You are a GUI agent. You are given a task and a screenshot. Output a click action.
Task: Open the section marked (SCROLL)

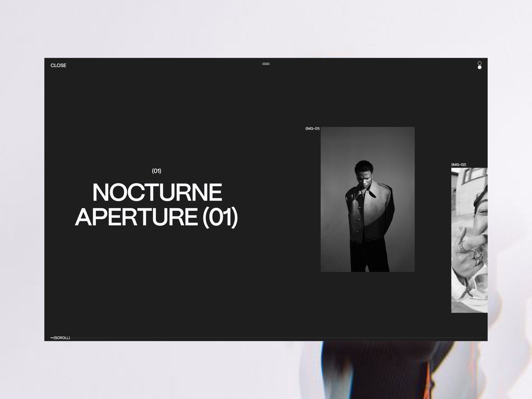coord(61,337)
